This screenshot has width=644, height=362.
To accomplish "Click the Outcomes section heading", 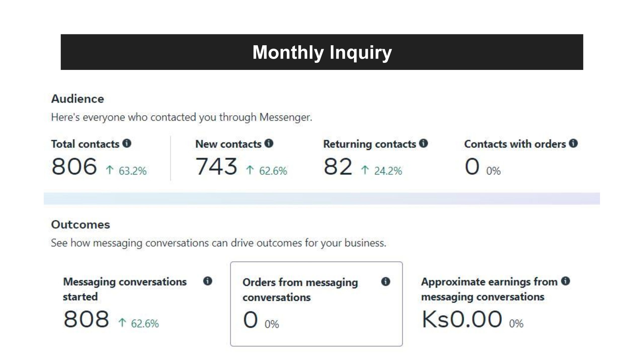I will (x=80, y=224).
